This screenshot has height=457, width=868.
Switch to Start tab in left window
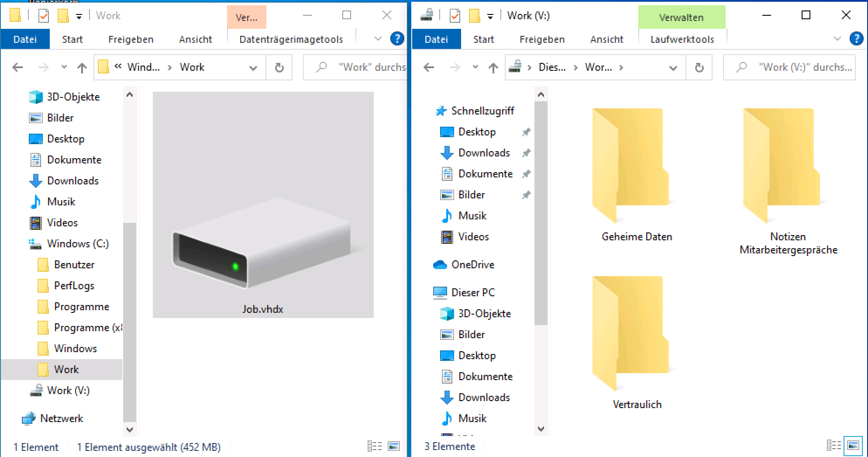[x=72, y=39]
